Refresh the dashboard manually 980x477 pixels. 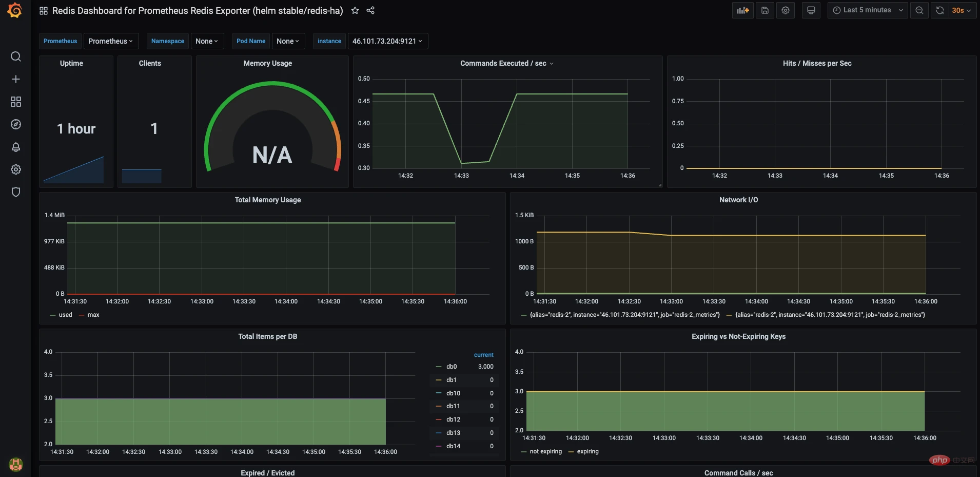tap(939, 10)
